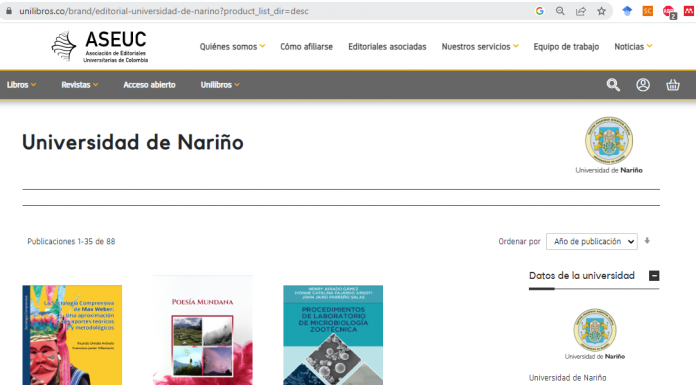Open the Acceso abierto page
Screen dimensions: 696x385
[149, 85]
